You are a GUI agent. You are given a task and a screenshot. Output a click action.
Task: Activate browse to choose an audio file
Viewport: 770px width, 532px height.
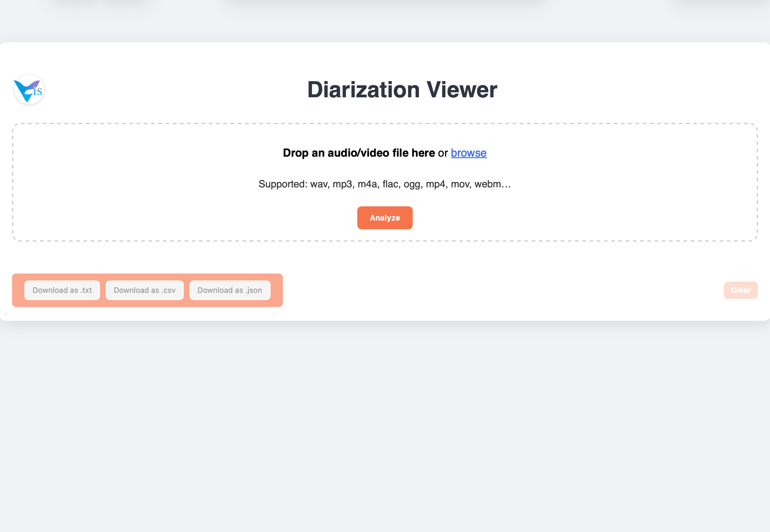[468, 153]
